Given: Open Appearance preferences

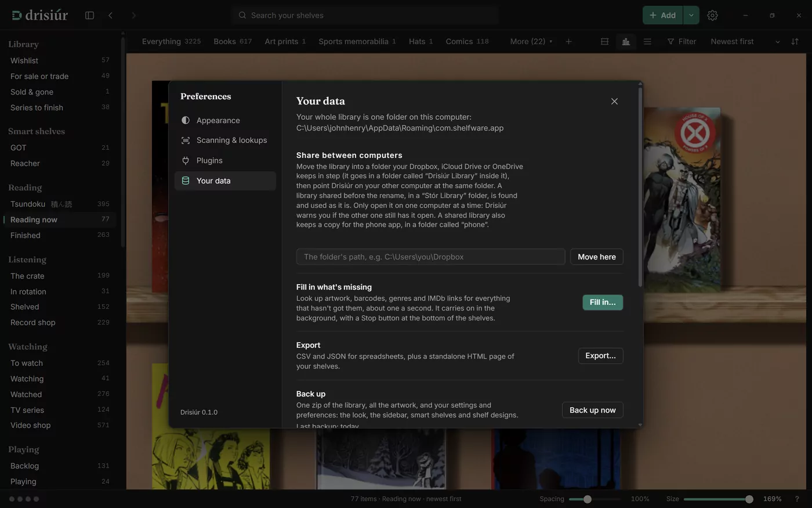Looking at the screenshot, I should click(225, 120).
